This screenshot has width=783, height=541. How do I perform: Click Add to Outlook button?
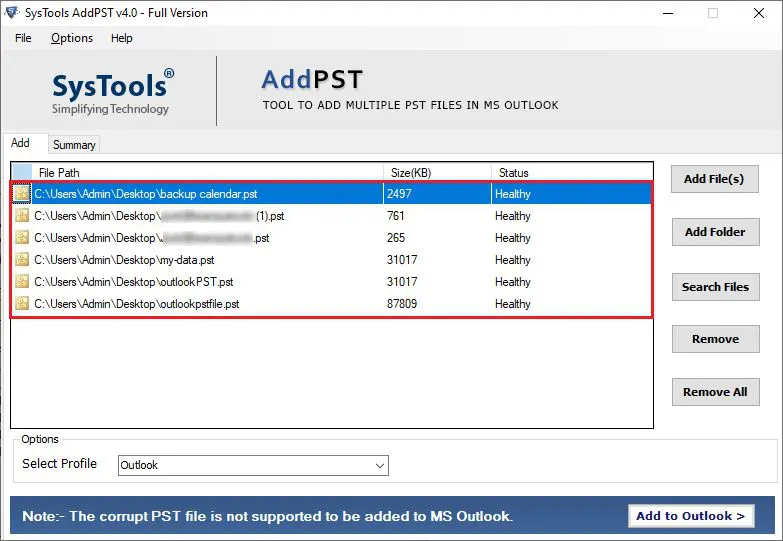coord(691,516)
